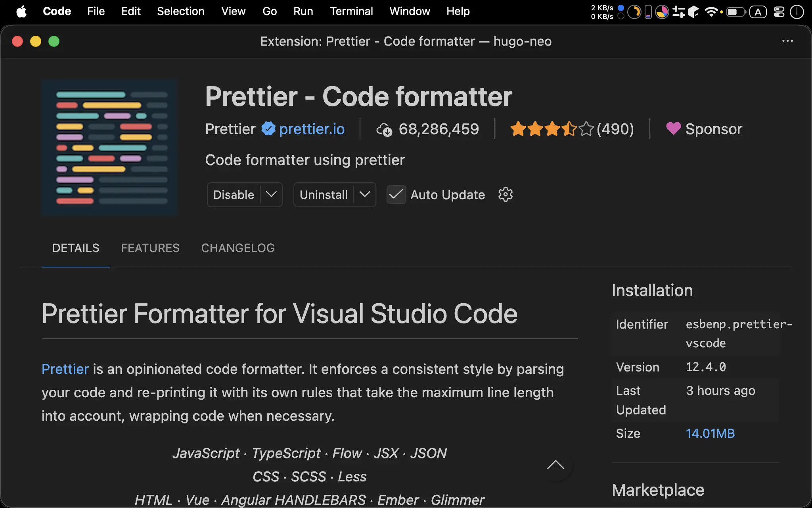The image size is (812, 508).
Task: Follow the Prettier link in the description
Action: click(65, 369)
